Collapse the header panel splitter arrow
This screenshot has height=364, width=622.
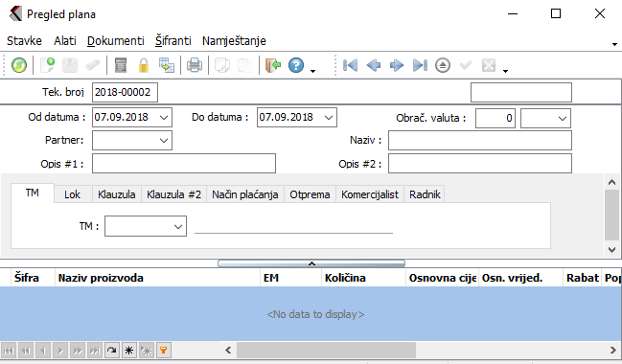tap(311, 263)
